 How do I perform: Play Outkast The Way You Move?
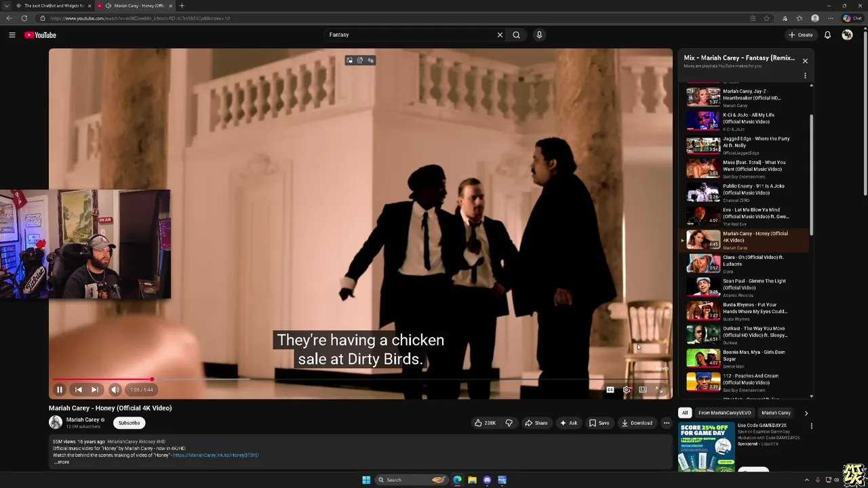(745, 334)
